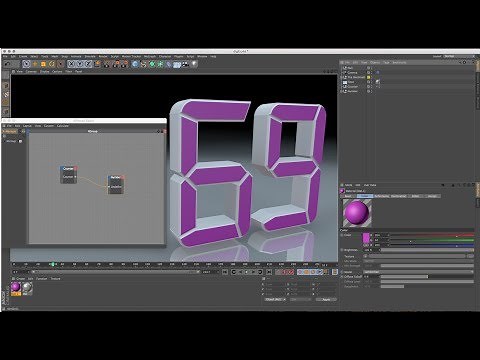Add a Cube primitive from toolbar
Screen dimensions: 480x360
[x=135, y=64]
